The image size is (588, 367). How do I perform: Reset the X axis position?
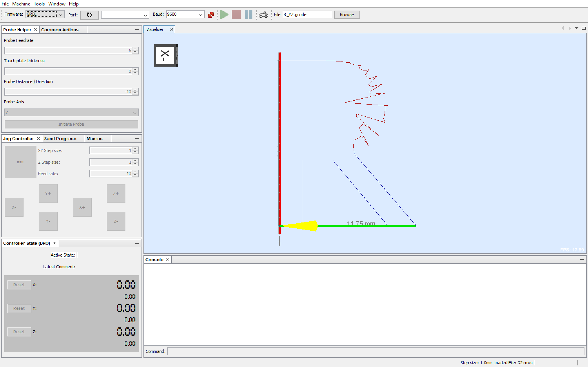click(19, 285)
